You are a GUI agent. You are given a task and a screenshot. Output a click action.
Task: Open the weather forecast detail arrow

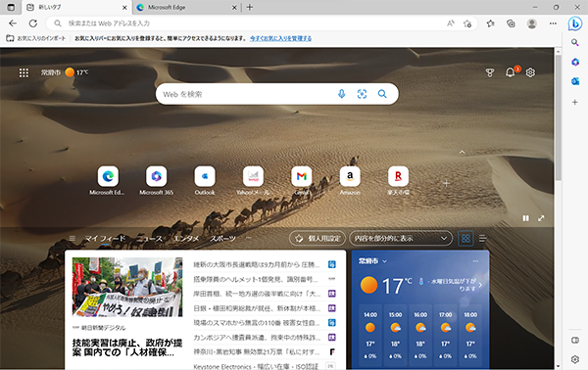(x=480, y=285)
